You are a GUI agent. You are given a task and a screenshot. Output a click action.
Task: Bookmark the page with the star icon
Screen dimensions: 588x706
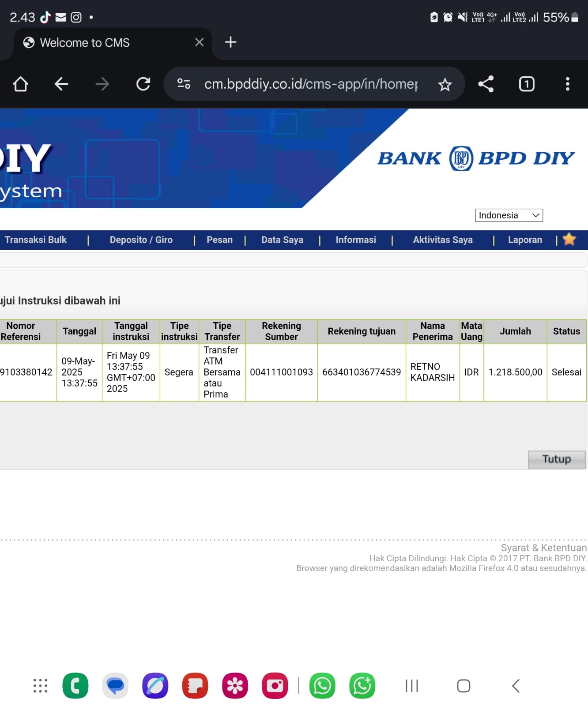click(445, 84)
